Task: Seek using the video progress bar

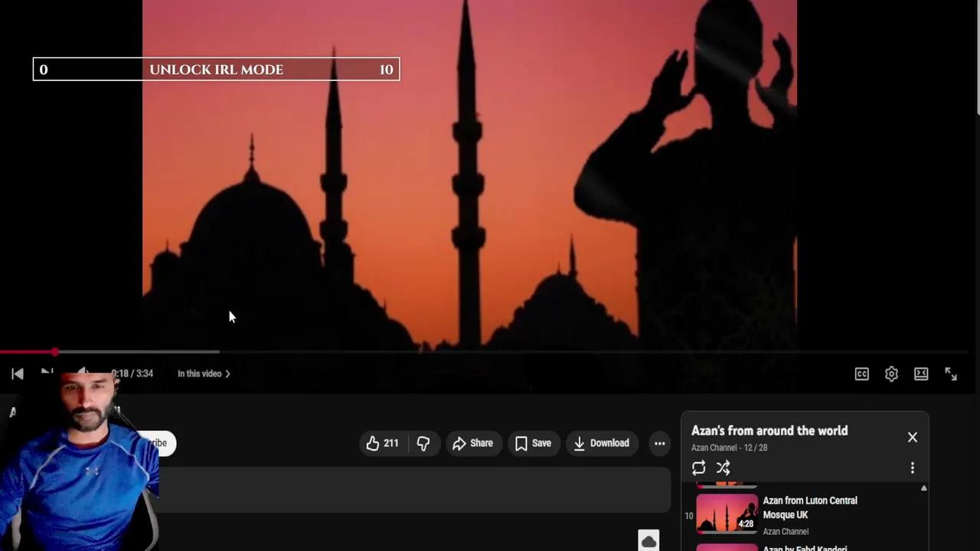Action: 306,351
